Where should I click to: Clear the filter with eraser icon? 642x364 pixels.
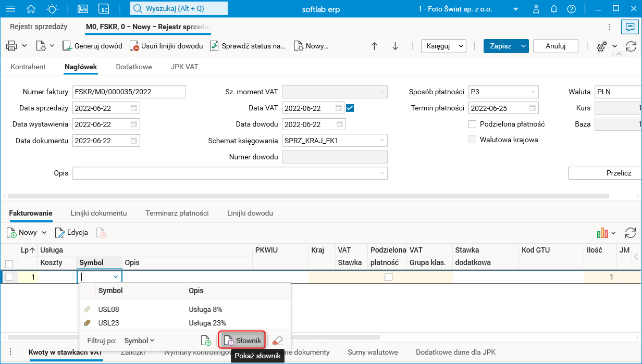point(277,341)
